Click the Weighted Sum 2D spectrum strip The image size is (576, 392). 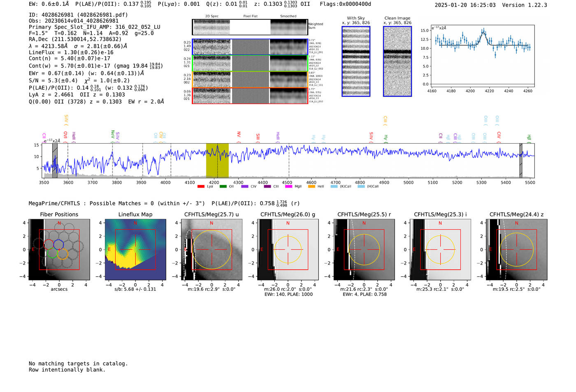point(250,27)
